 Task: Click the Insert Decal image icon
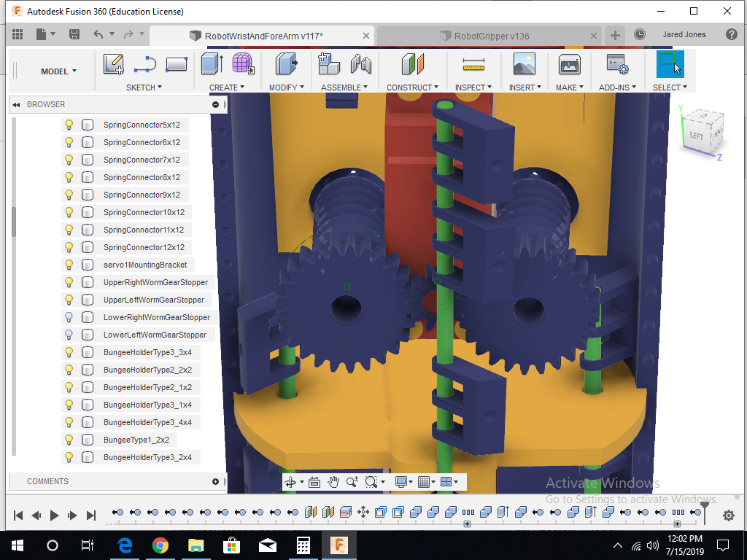coord(525,64)
